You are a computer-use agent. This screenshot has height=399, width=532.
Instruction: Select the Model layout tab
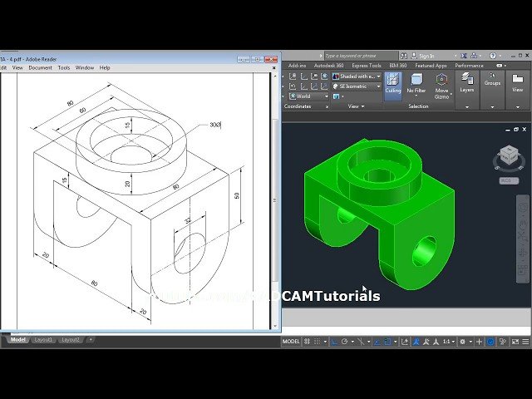pyautogui.click(x=17, y=340)
